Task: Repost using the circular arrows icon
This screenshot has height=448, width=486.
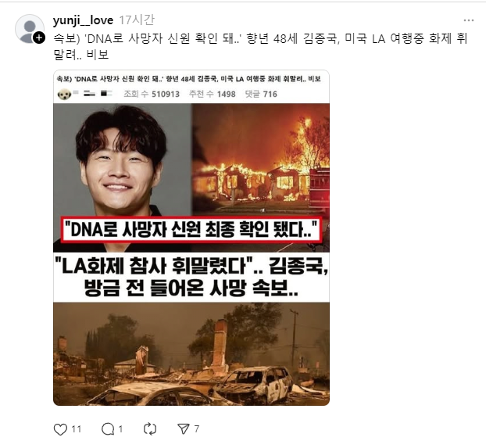Action: pyautogui.click(x=150, y=429)
